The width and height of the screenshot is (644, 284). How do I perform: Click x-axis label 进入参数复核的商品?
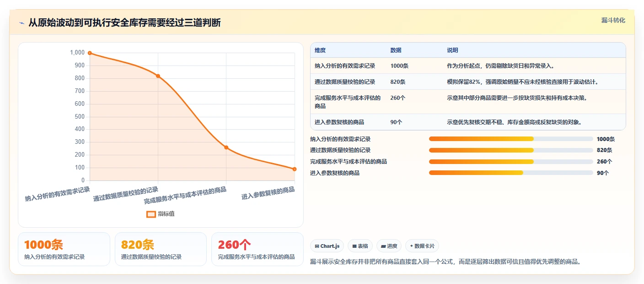(268, 193)
